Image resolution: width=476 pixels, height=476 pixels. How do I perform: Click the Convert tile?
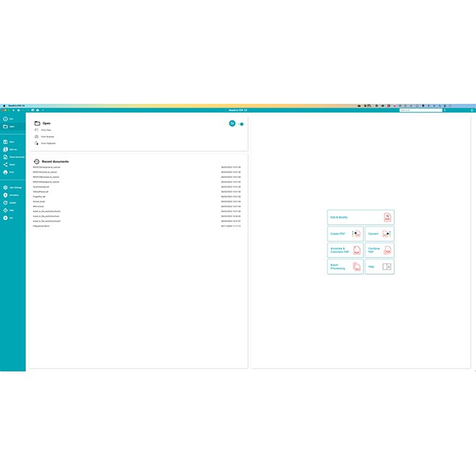[x=379, y=234]
